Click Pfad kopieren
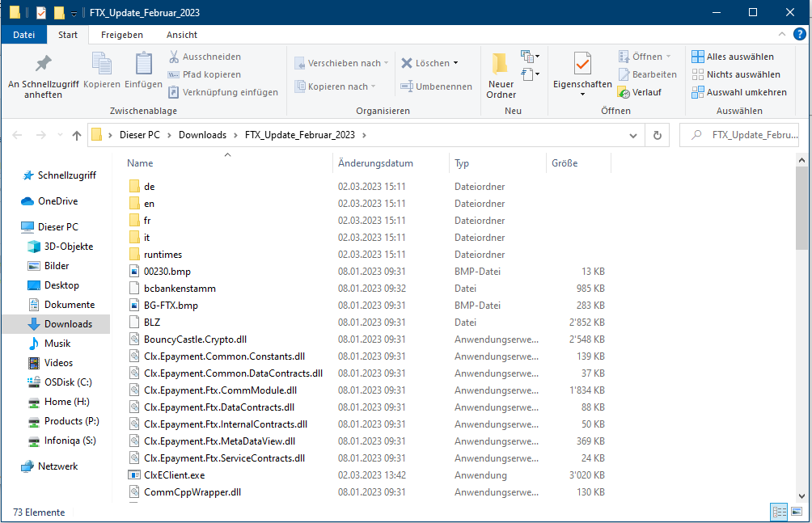This screenshot has width=812, height=523. tap(205, 74)
